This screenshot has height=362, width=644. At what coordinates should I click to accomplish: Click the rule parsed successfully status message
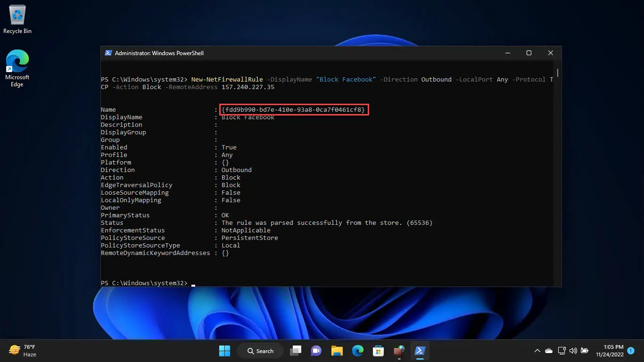click(327, 223)
